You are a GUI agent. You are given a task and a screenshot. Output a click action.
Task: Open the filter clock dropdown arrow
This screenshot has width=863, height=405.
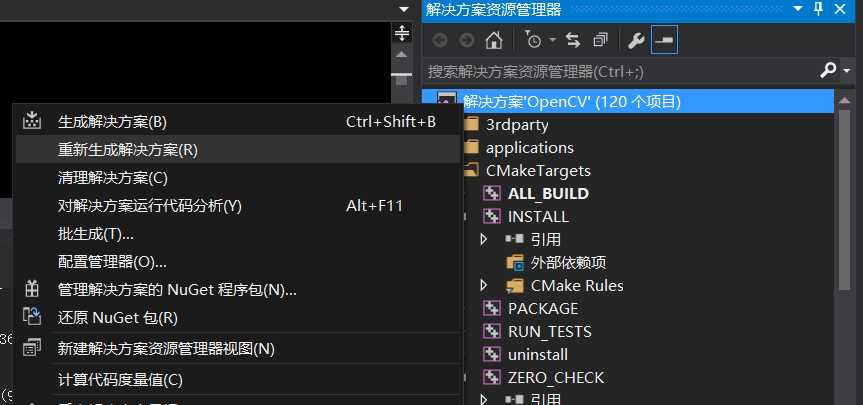[x=552, y=40]
